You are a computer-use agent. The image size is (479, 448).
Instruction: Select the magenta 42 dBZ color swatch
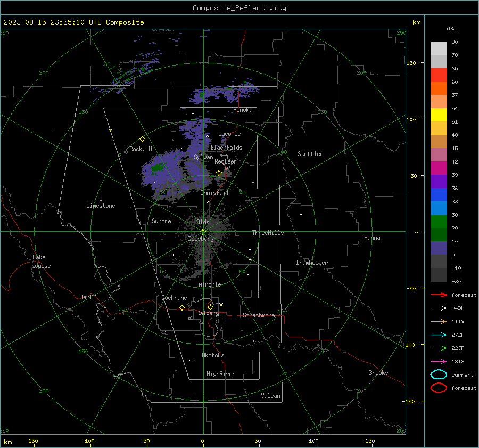[439, 168]
